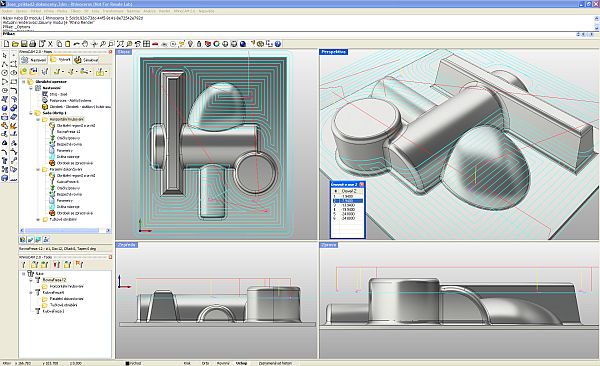Click the Paste clipboard icon

coord(67,44)
